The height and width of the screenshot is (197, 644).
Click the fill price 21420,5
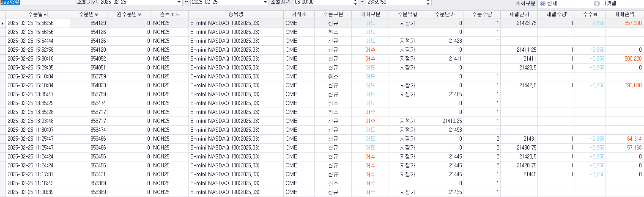click(528, 157)
